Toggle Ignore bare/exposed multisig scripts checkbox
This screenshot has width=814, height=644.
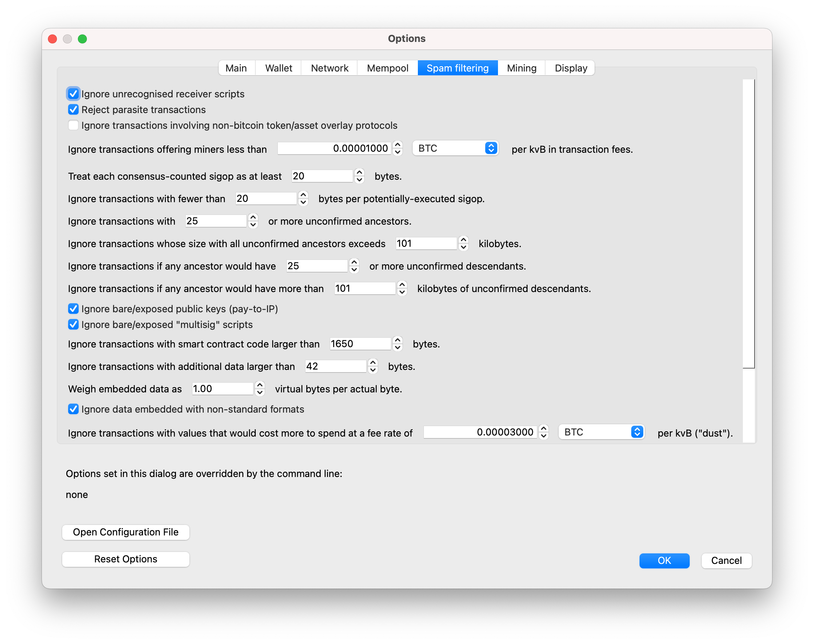click(73, 324)
